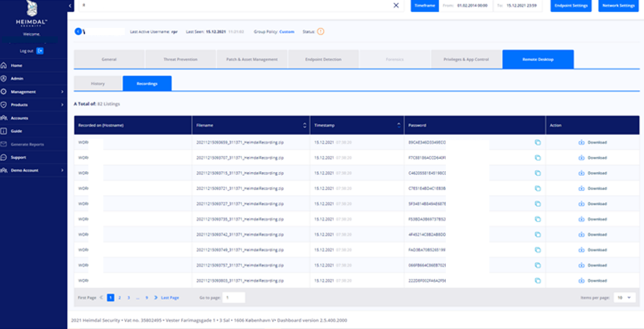This screenshot has width=644, height=329.
Task: Download recording 20211215093659 zip
Action: (592, 142)
